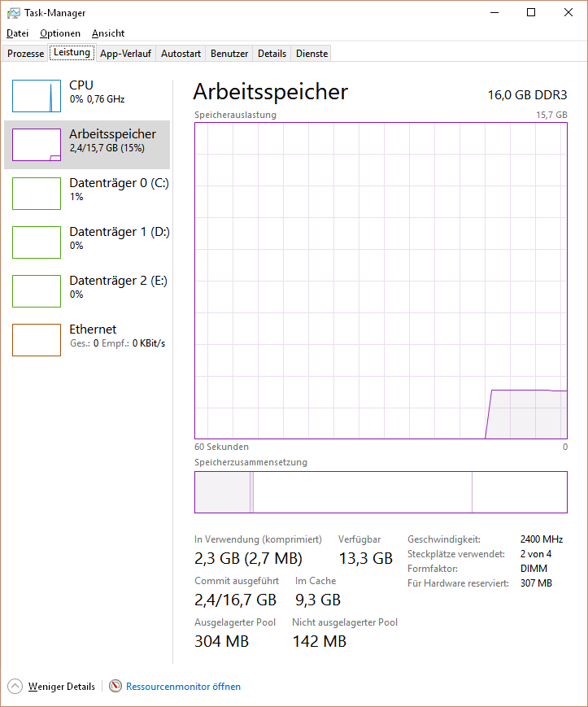Switch to the Dienste tab

coord(311,53)
